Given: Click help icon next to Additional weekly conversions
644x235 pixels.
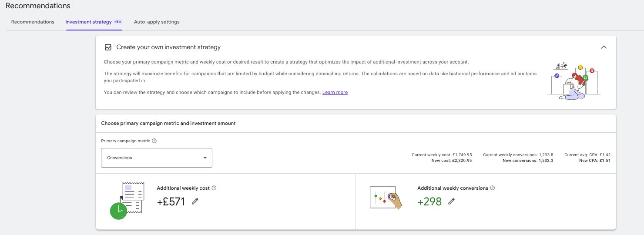Looking at the screenshot, I should pos(492,188).
